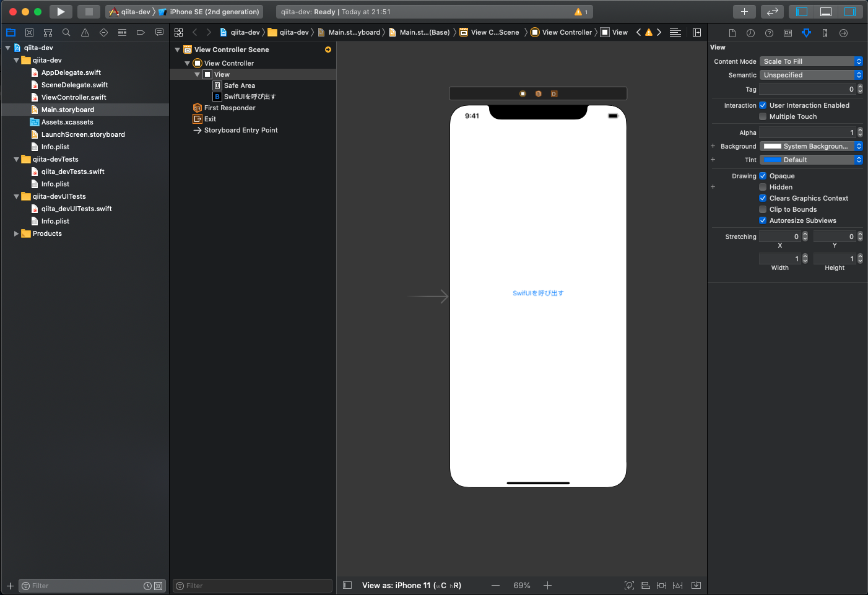
Task: Open the Tint color dropdown
Action: (x=811, y=160)
